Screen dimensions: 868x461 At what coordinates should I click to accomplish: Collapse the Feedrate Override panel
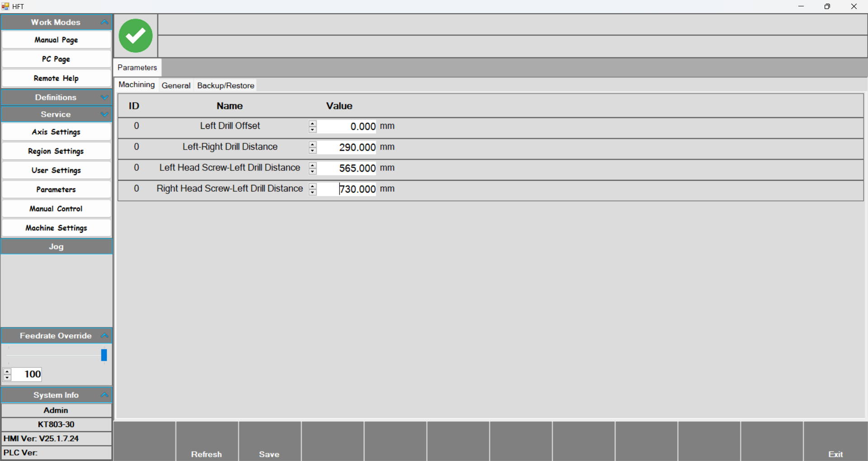click(x=104, y=335)
